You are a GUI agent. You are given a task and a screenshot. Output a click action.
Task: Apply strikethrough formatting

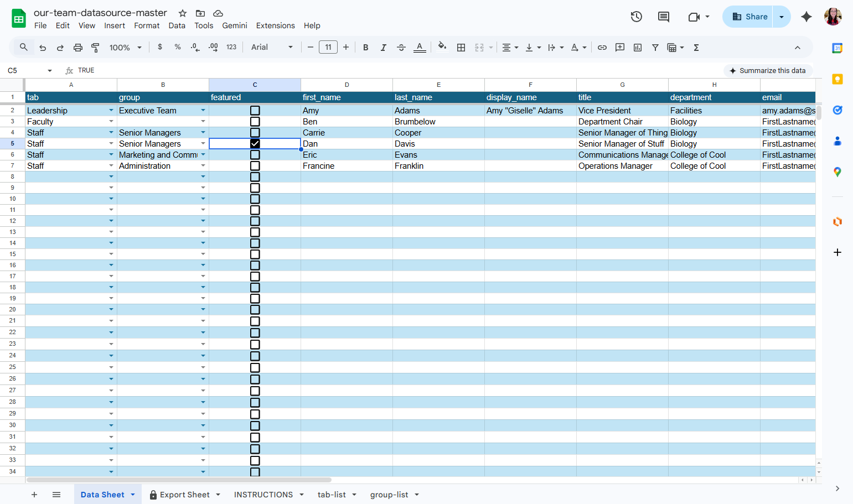pos(401,48)
